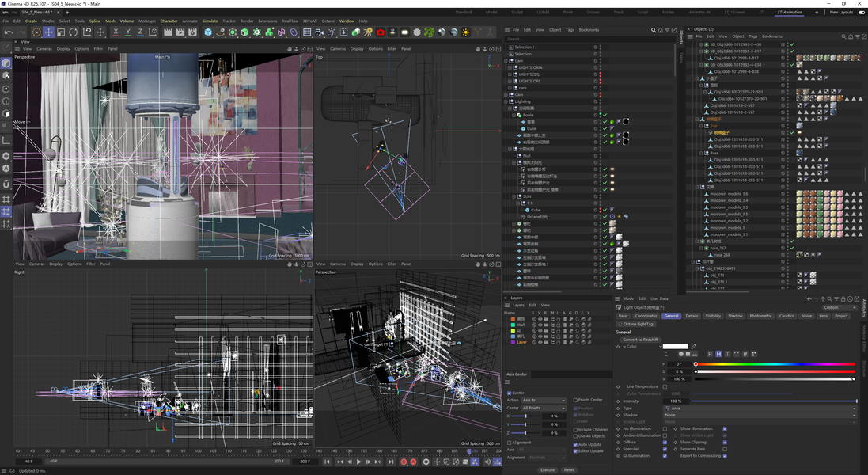
Task: Click the white light color swatch
Action: [x=676, y=346]
